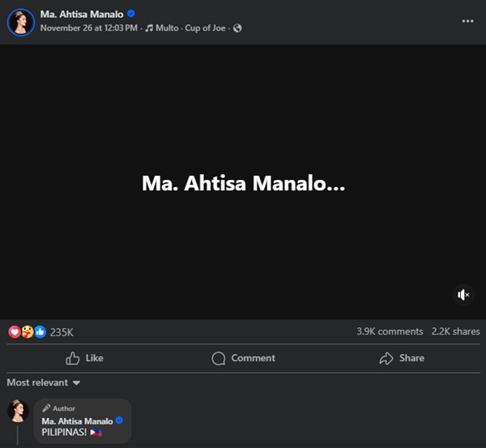Click the video text Ma. Ahtisa Manalo...

(x=243, y=183)
